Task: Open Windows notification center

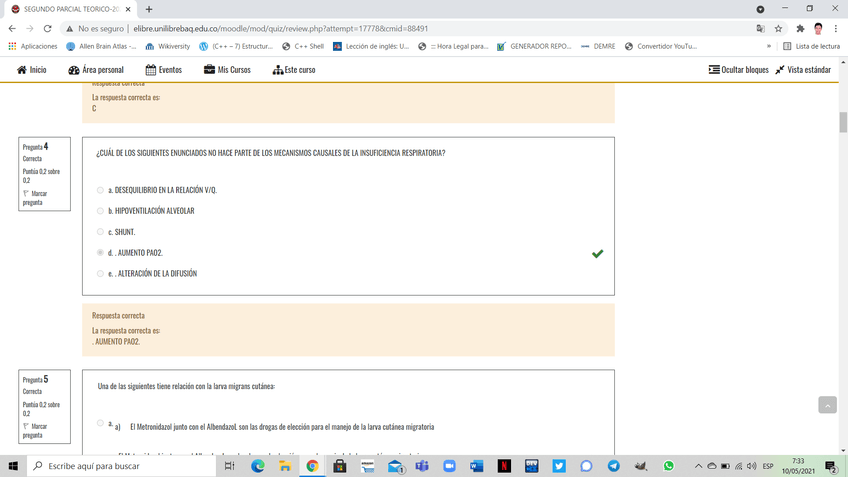Action: coord(831,466)
